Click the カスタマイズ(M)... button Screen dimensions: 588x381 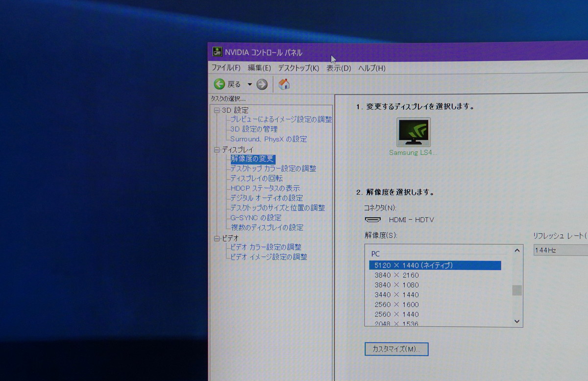(x=396, y=349)
